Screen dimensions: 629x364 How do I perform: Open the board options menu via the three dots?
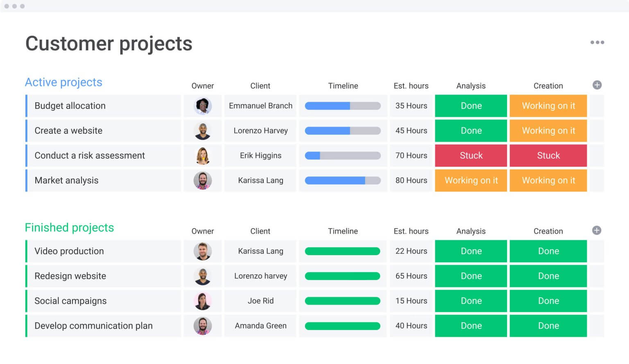(597, 42)
